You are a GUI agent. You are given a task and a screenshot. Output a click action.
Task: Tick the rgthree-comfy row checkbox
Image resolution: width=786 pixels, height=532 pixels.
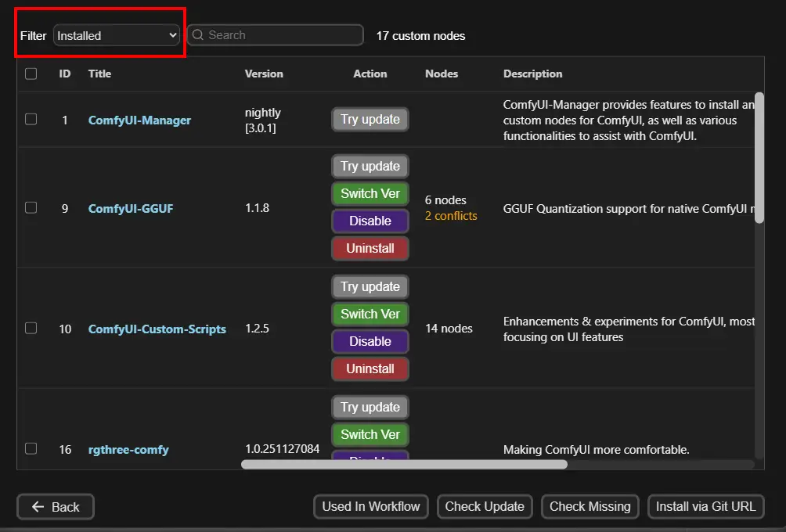point(31,449)
